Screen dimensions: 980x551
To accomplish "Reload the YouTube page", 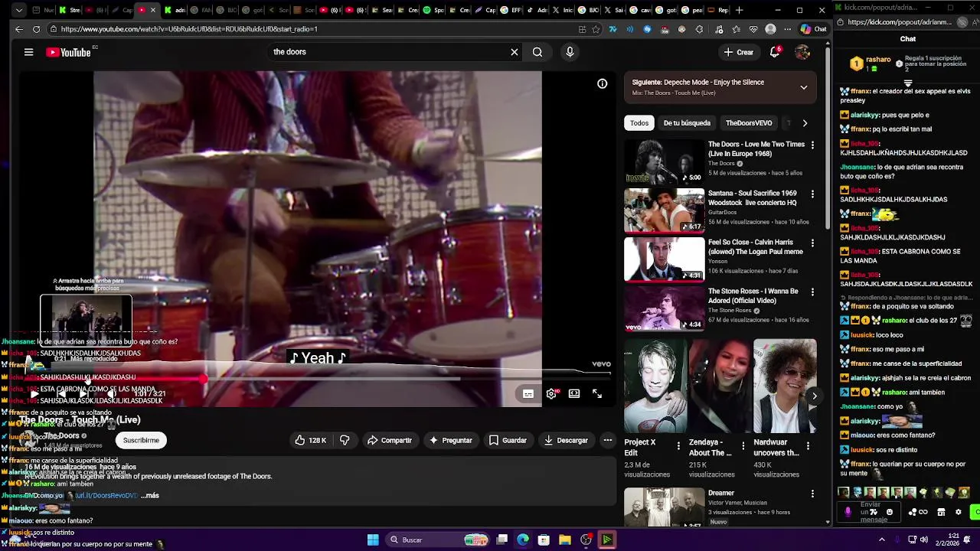I will [x=36, y=29].
